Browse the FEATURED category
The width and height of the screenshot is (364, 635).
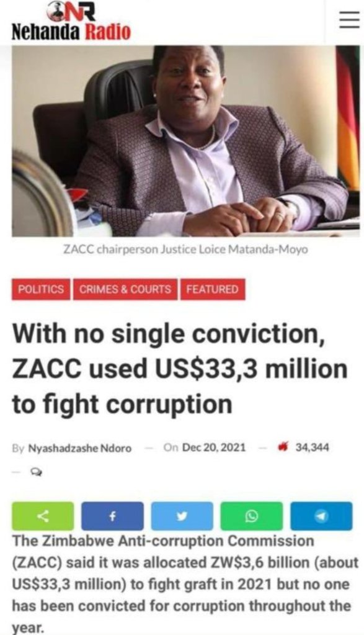pos(211,289)
